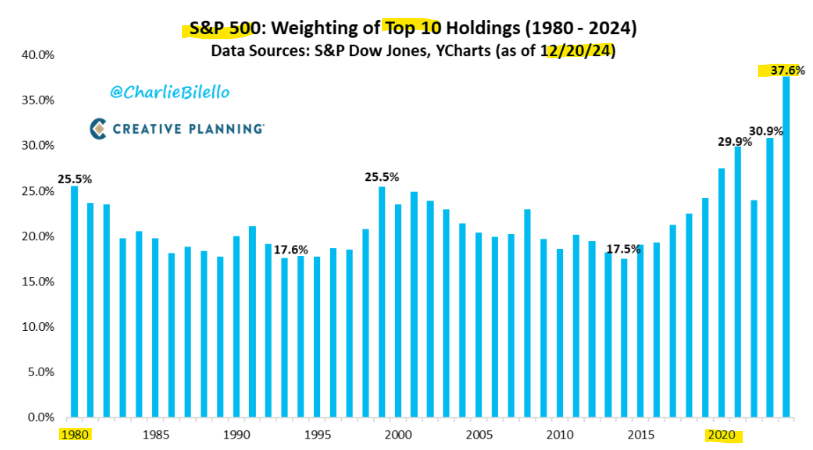Click the Creative Planning wordmark text

(x=189, y=128)
